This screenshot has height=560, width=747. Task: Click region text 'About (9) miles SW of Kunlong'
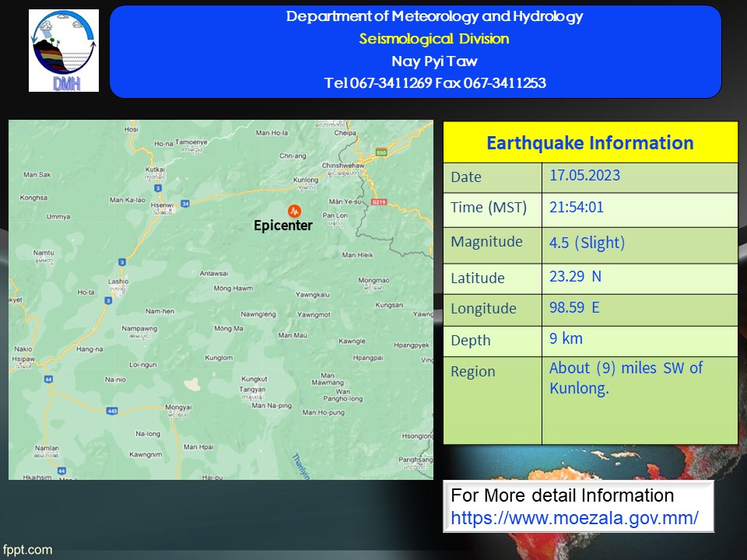626,378
